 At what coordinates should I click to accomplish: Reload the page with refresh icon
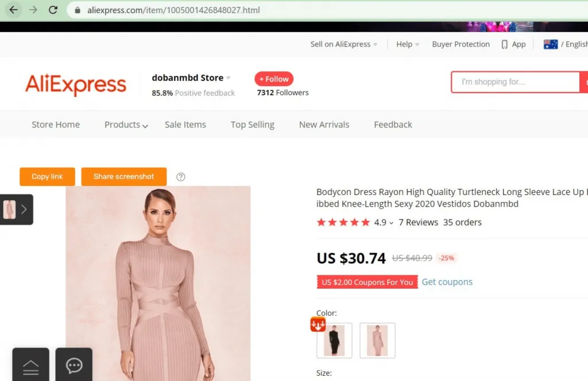(x=53, y=10)
